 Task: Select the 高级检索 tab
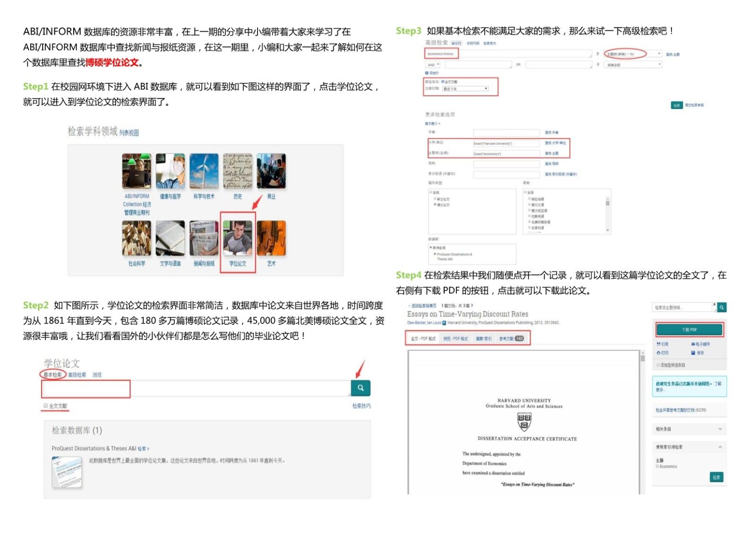(77, 374)
